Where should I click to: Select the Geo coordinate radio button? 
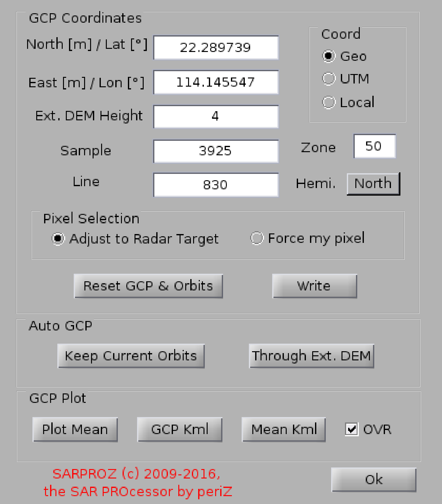click(x=329, y=56)
